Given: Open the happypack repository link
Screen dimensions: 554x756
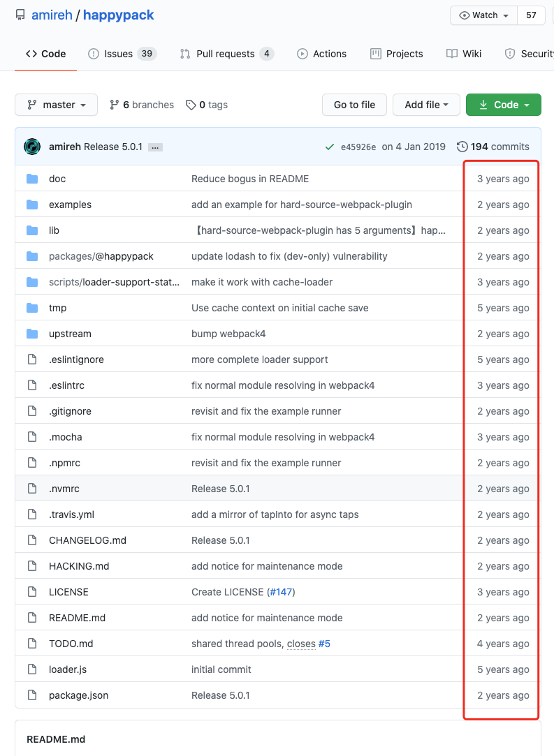Looking at the screenshot, I should (119, 15).
